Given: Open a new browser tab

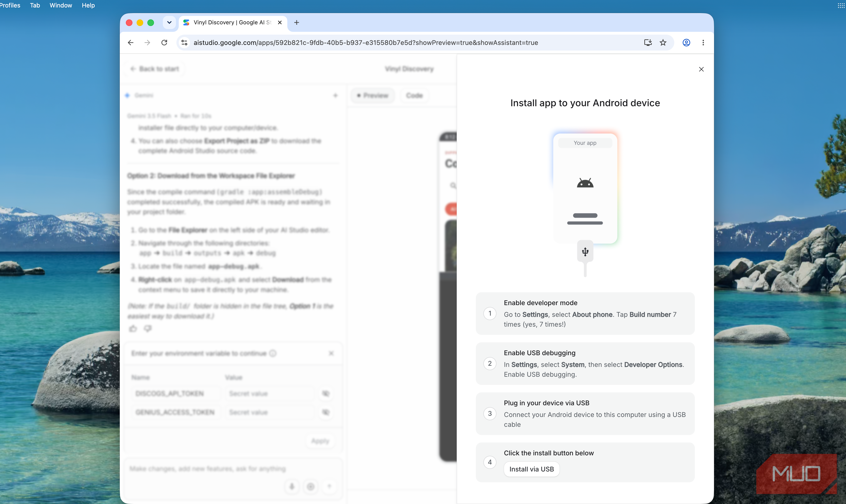Looking at the screenshot, I should [x=296, y=22].
